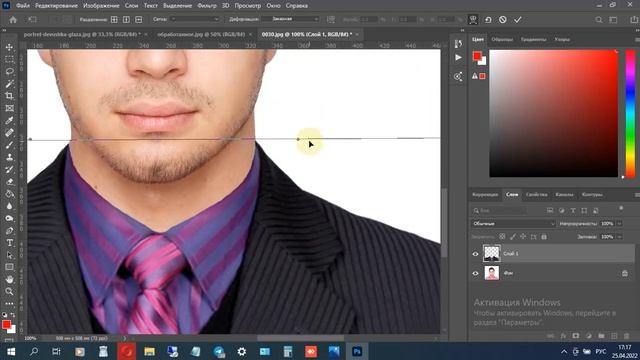The width and height of the screenshot is (640, 360).
Task: Select the Healing Brush tool
Action: 9,133
